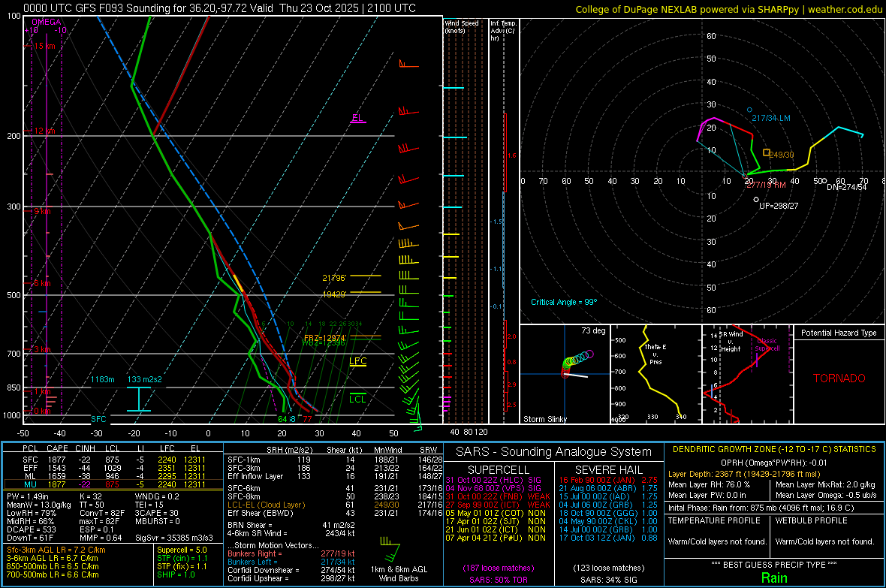
Task: Click the Inf. Temp. Adv. header
Action: click(x=504, y=31)
